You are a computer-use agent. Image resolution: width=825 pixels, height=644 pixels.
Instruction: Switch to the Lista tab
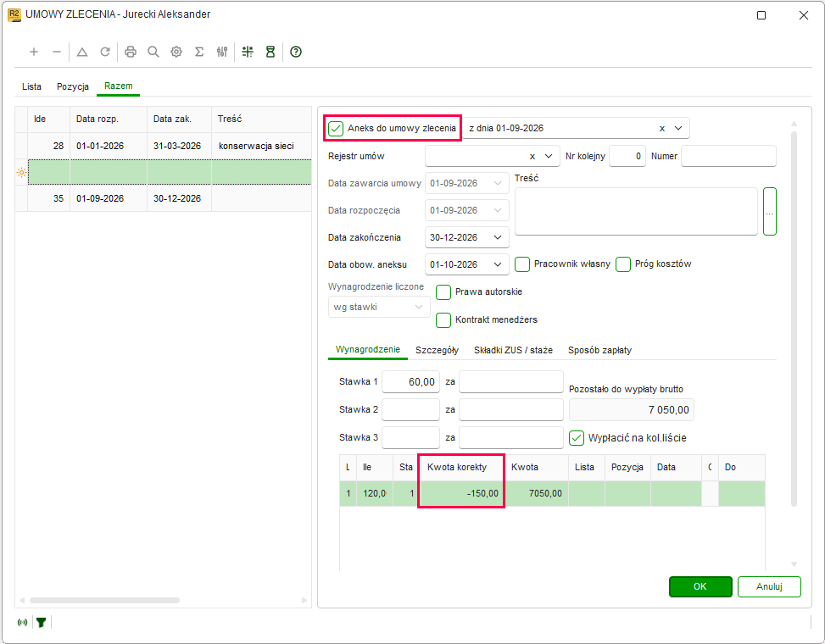[31, 86]
